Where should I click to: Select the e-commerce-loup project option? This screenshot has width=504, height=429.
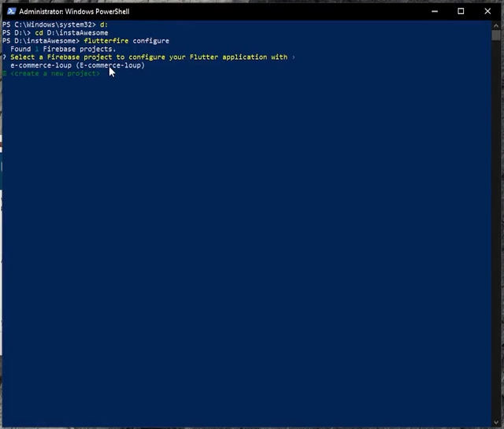77,65
